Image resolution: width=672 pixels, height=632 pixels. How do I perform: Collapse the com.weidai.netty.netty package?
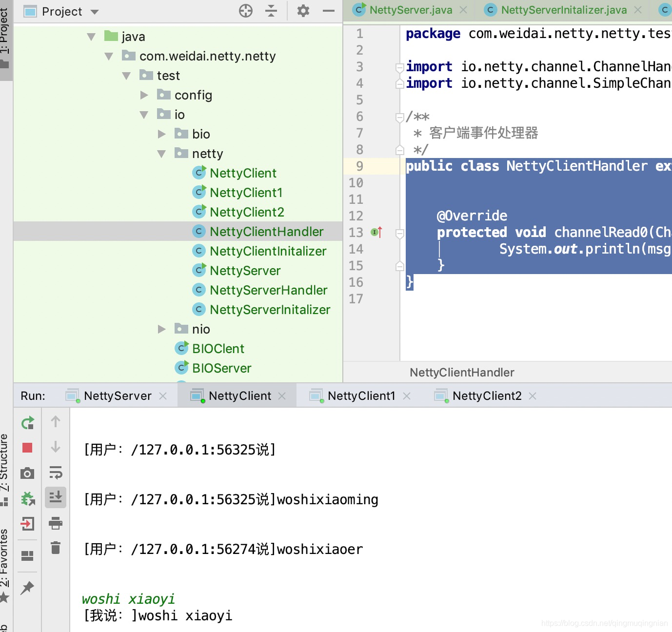[109, 56]
